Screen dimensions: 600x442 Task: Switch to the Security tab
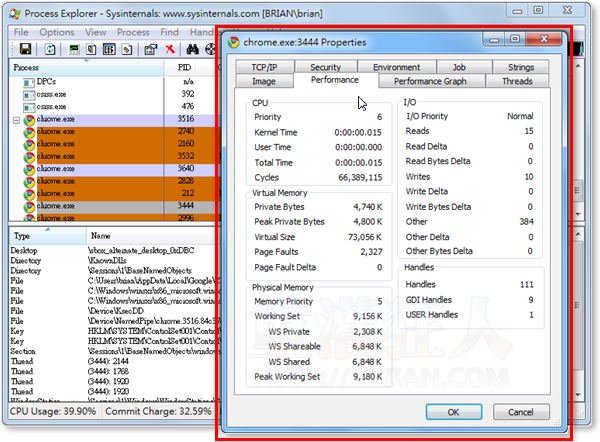tap(325, 67)
